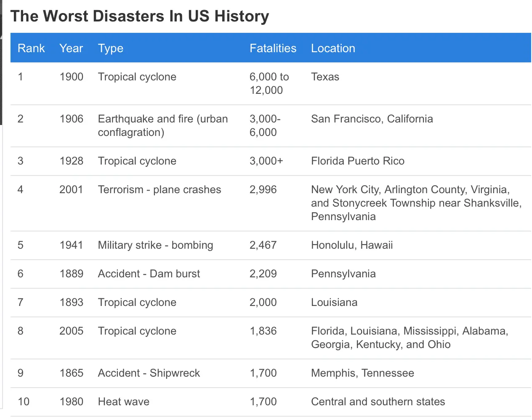Click the 'Terrorism - plane crashes' cell
This screenshot has height=420, width=532.
click(160, 190)
